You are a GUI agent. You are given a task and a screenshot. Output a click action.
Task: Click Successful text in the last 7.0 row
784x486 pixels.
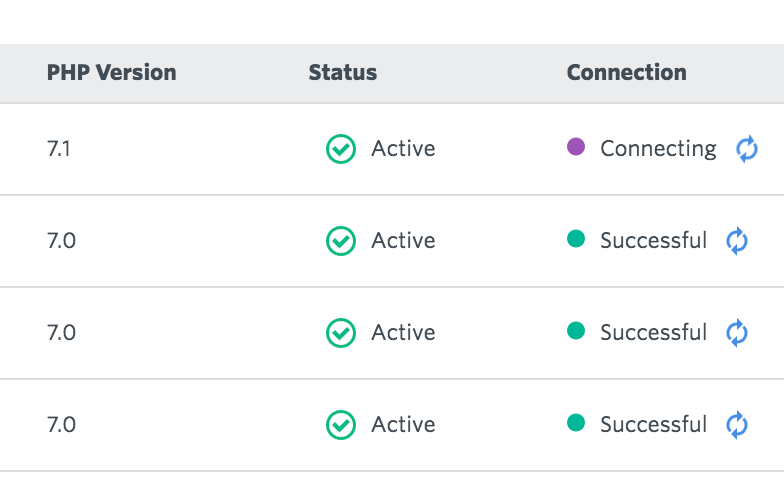tap(654, 424)
